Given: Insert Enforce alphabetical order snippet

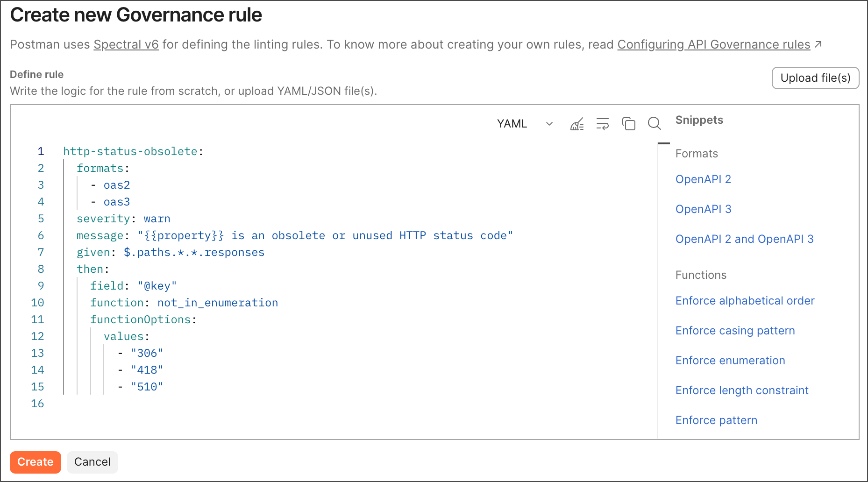Looking at the screenshot, I should (745, 301).
